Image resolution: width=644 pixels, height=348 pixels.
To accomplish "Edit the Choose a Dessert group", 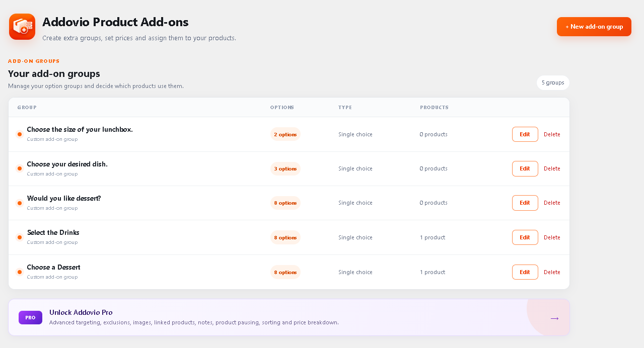I will pyautogui.click(x=525, y=272).
